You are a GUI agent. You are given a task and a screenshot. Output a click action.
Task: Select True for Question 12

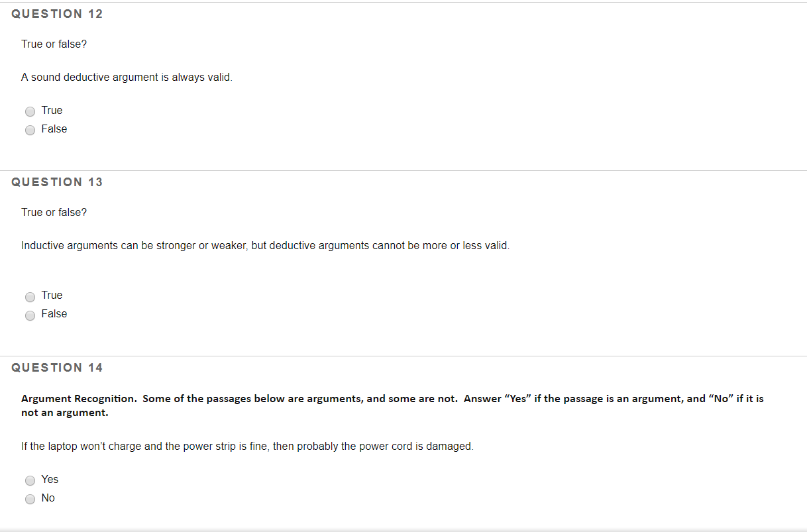point(30,111)
